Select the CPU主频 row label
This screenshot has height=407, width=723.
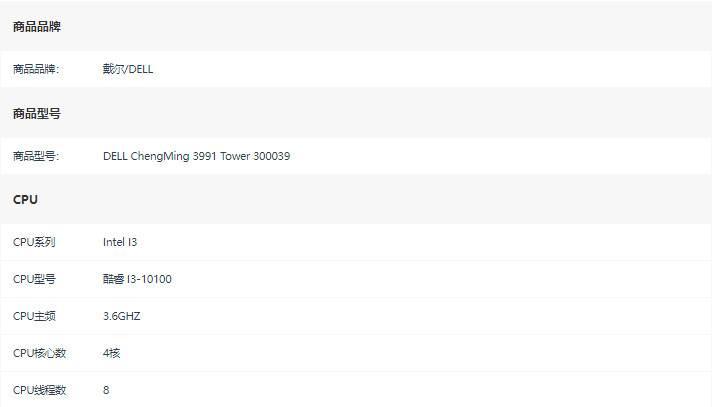[34, 316]
